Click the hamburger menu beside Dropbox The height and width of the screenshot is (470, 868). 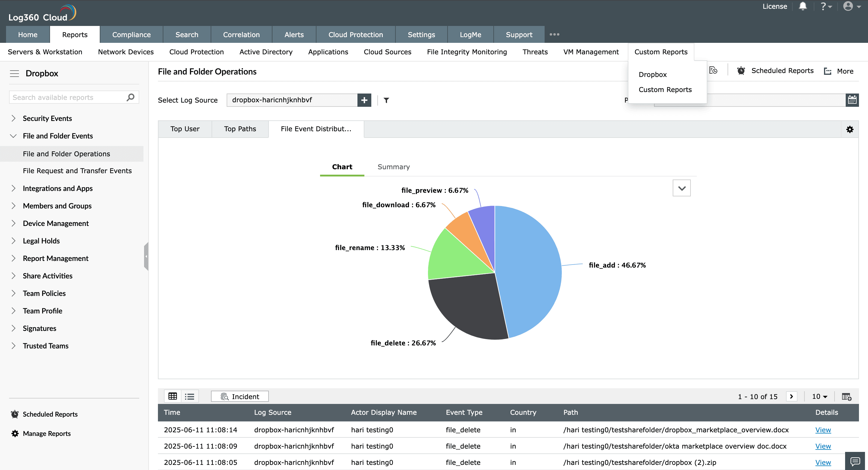pyautogui.click(x=14, y=74)
